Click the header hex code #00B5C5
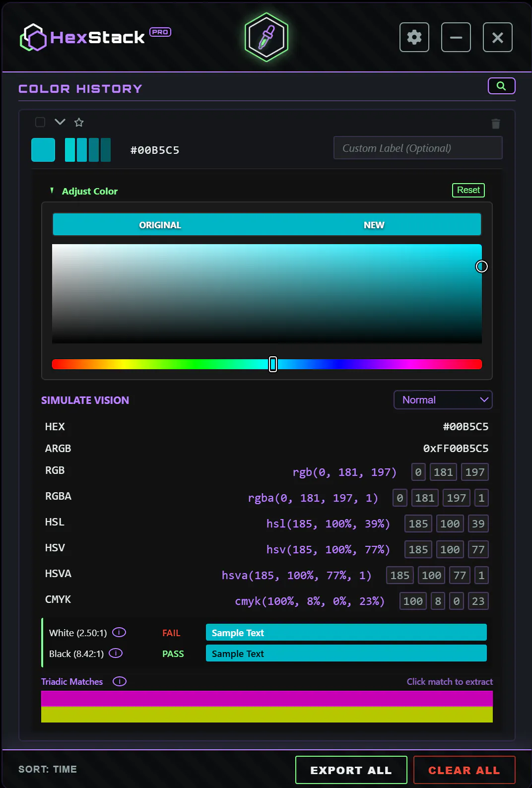 [155, 150]
